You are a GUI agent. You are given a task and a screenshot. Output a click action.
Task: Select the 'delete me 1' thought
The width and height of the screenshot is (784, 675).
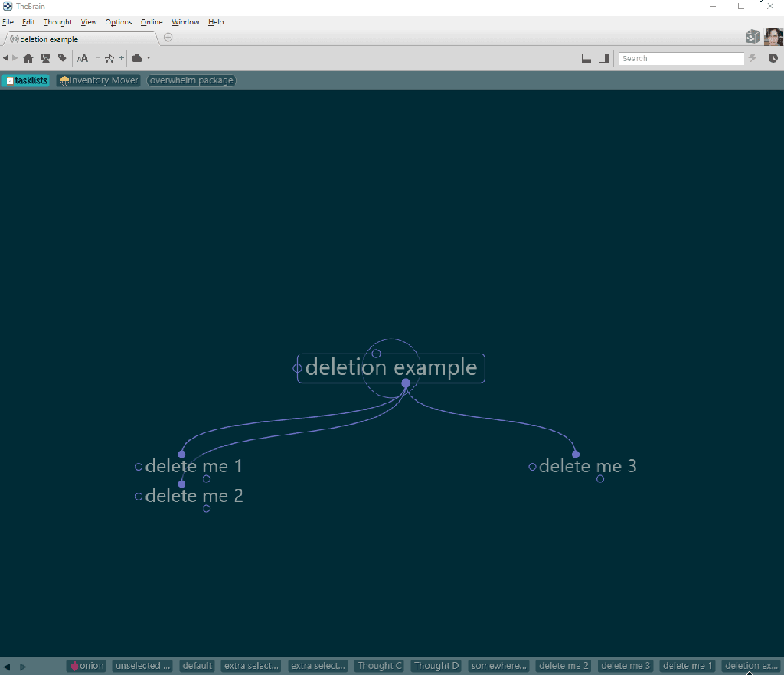pyautogui.click(x=194, y=466)
